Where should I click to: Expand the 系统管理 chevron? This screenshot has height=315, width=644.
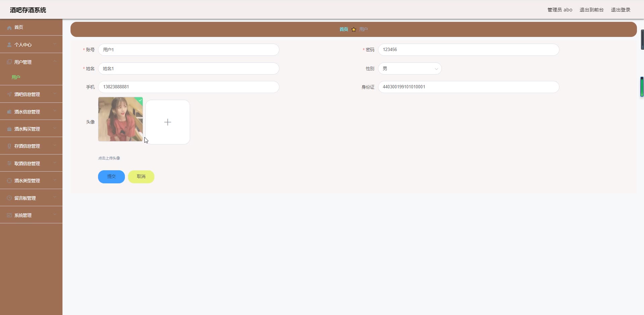click(x=55, y=215)
